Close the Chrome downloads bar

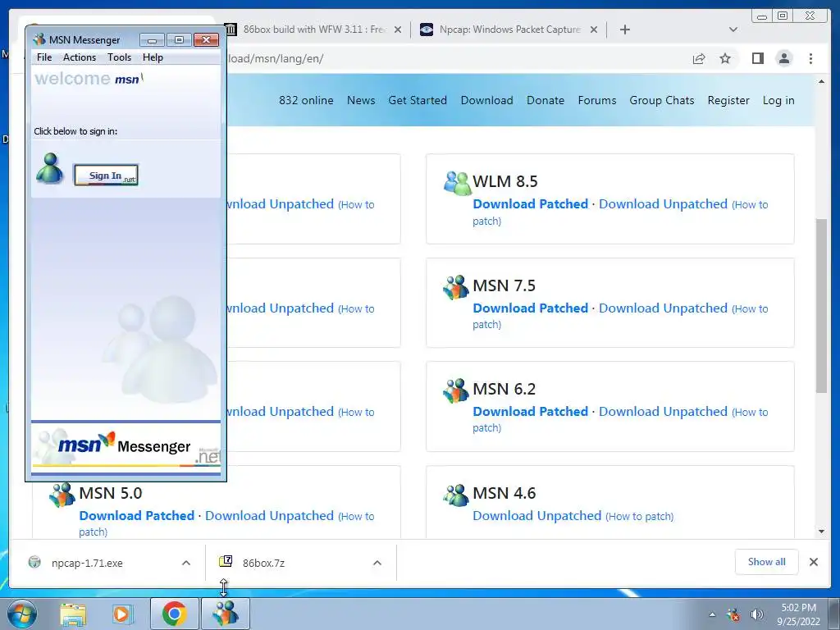coord(814,562)
